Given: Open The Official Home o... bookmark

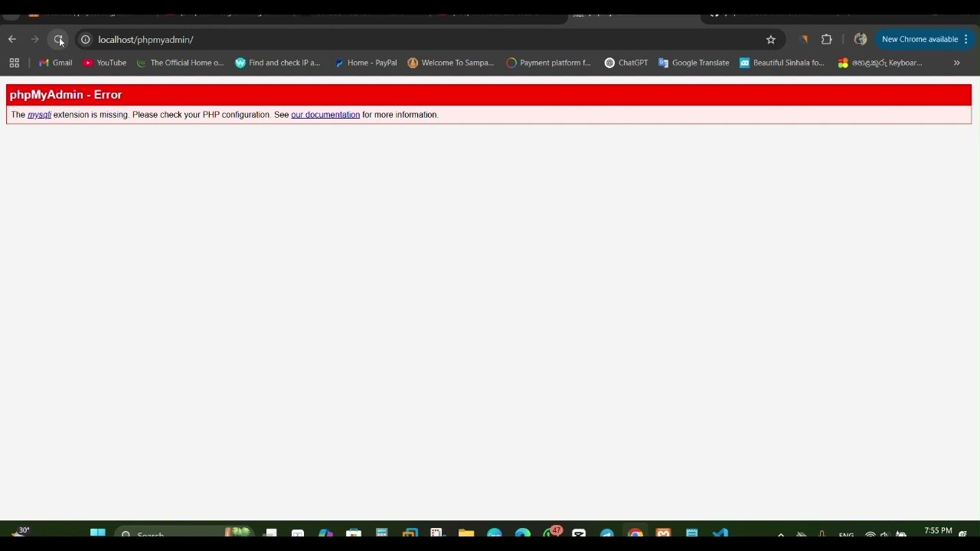Looking at the screenshot, I should (180, 63).
